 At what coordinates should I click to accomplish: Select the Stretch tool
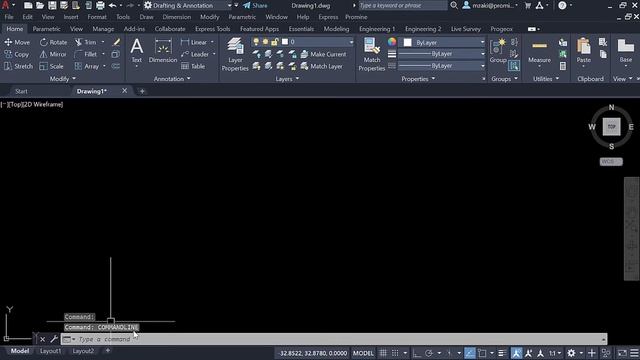18,66
